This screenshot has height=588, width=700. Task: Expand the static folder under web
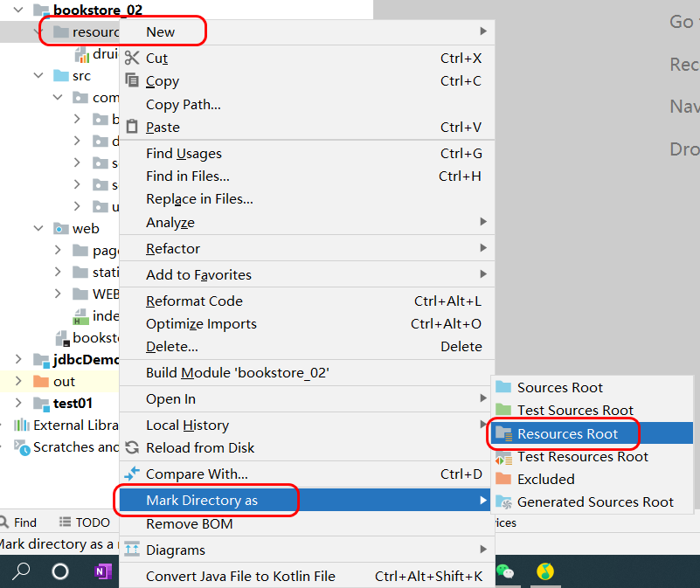tap(58, 272)
